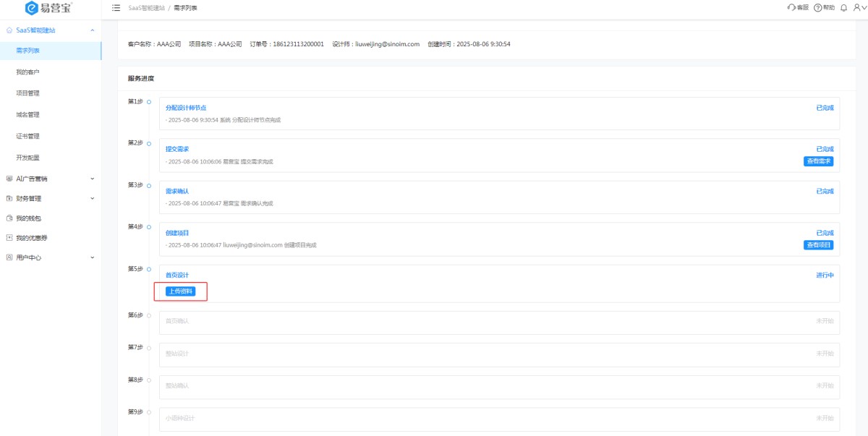Click the 我的钱包 wallet icon

click(9, 218)
